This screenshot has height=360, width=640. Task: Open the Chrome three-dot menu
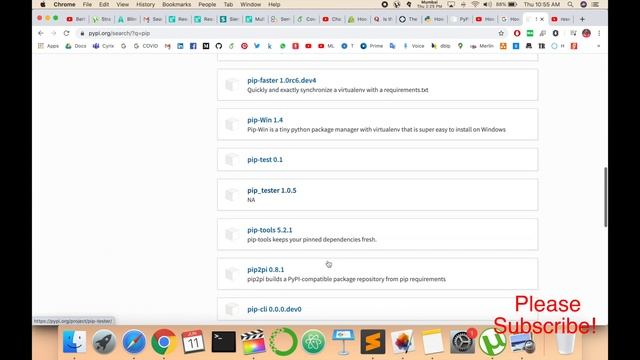click(599, 33)
